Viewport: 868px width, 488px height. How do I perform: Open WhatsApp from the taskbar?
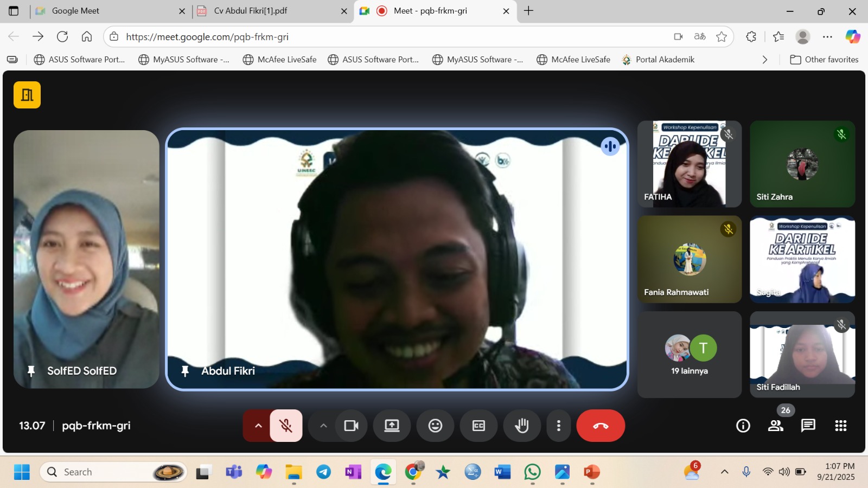(x=532, y=472)
